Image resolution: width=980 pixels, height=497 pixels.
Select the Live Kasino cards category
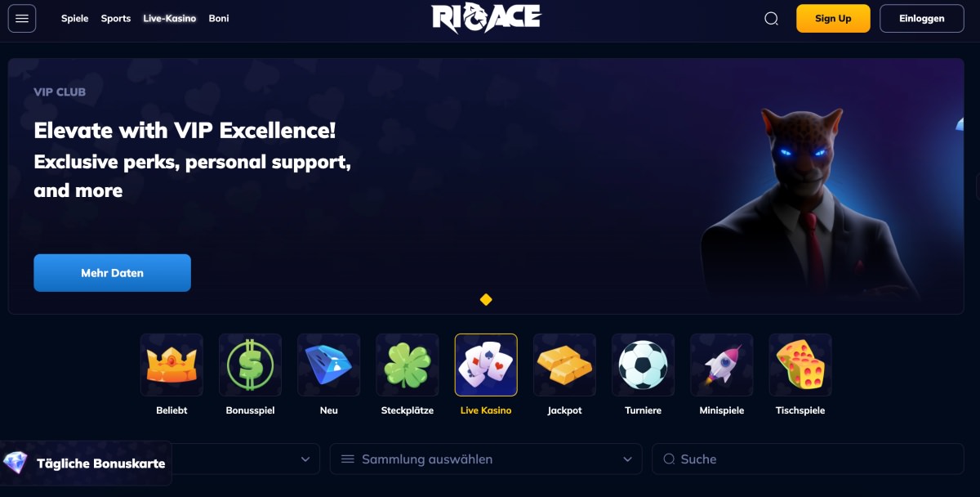[486, 365]
